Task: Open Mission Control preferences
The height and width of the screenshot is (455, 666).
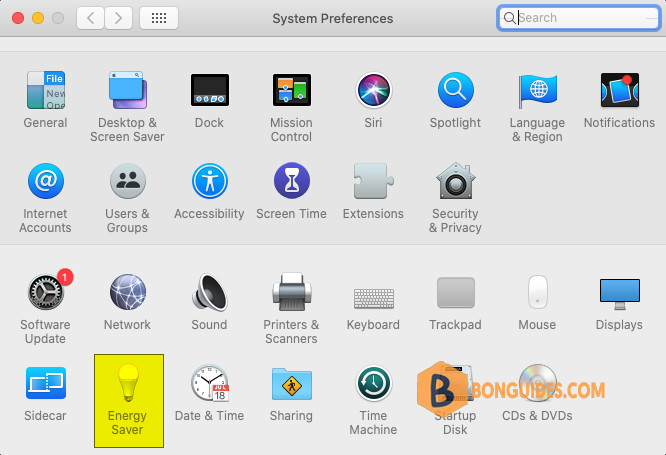Action: 291,90
